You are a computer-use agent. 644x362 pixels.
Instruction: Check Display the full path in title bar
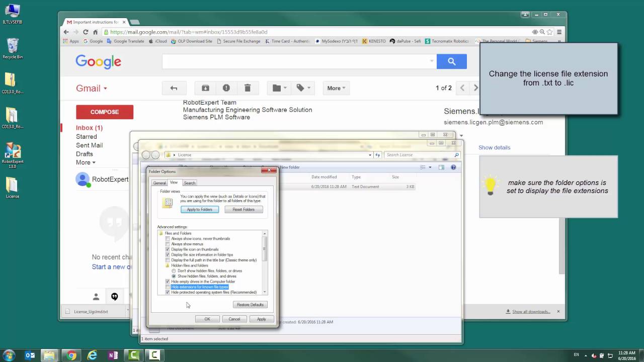168,260
